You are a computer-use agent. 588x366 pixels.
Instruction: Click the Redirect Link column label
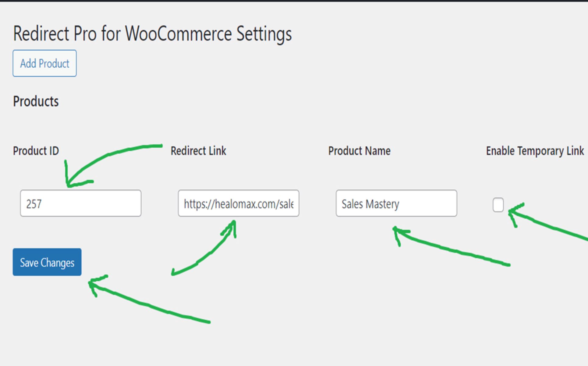pos(198,151)
